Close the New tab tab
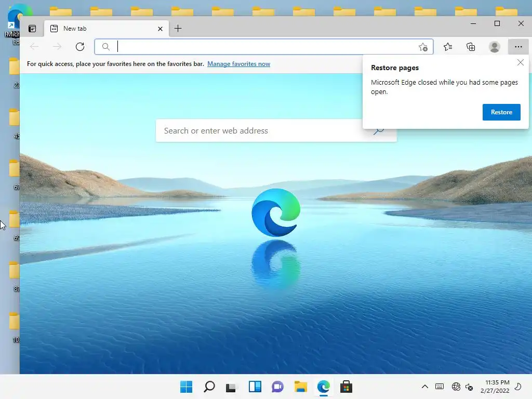Image resolution: width=532 pixels, height=399 pixels. point(160,29)
